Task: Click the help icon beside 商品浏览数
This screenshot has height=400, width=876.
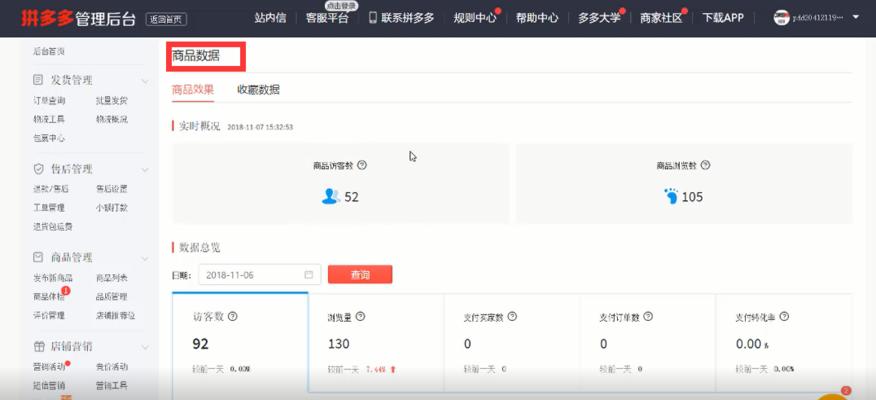Action: (x=706, y=165)
